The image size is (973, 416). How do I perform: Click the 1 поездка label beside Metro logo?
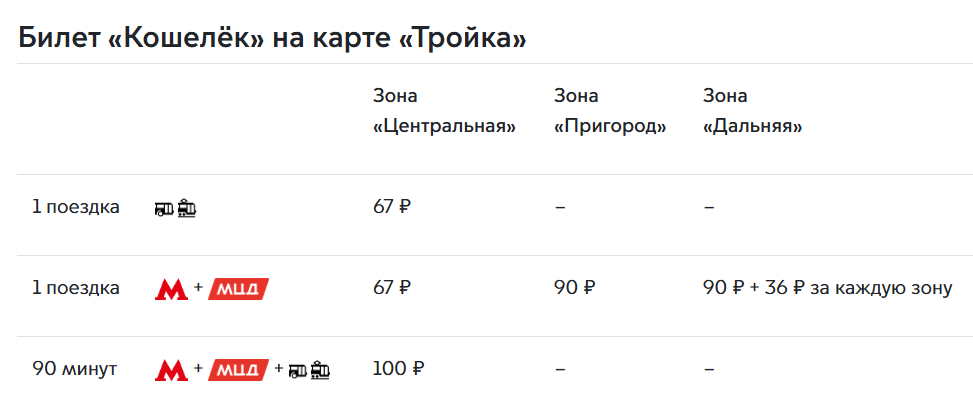coord(76,289)
